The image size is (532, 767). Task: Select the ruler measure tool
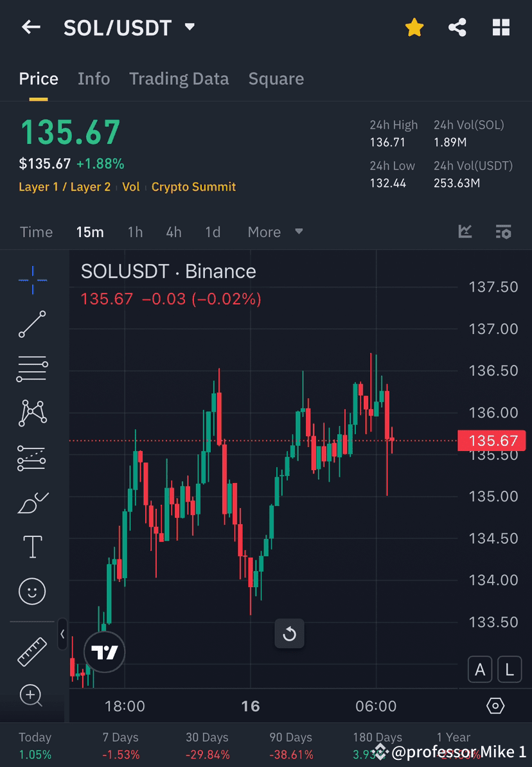[32, 651]
